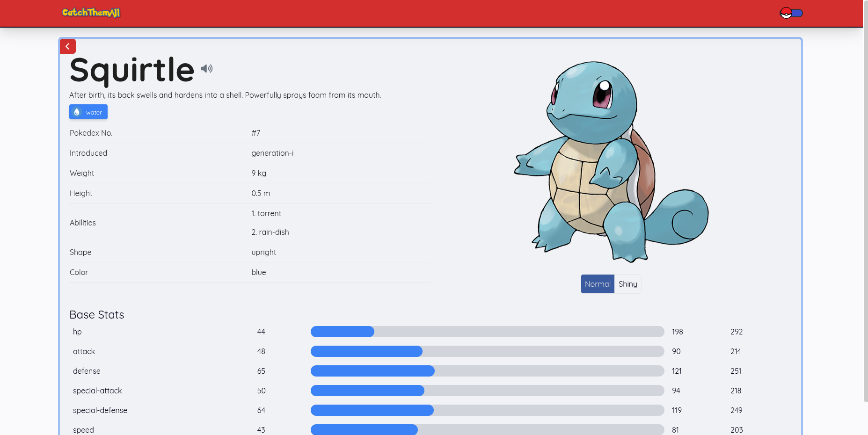Click the Introduced row label

pyautogui.click(x=88, y=153)
